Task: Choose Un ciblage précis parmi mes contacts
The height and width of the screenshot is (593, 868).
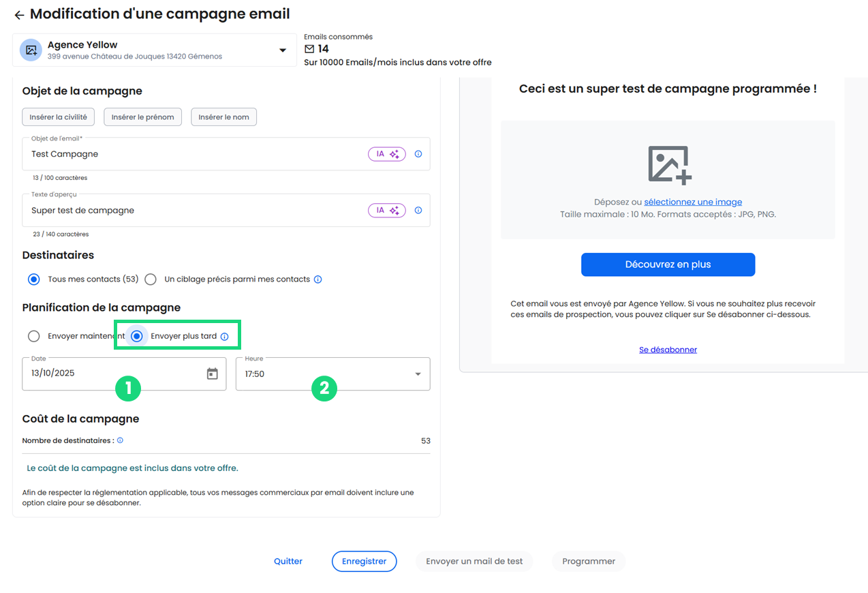Action: (x=151, y=279)
